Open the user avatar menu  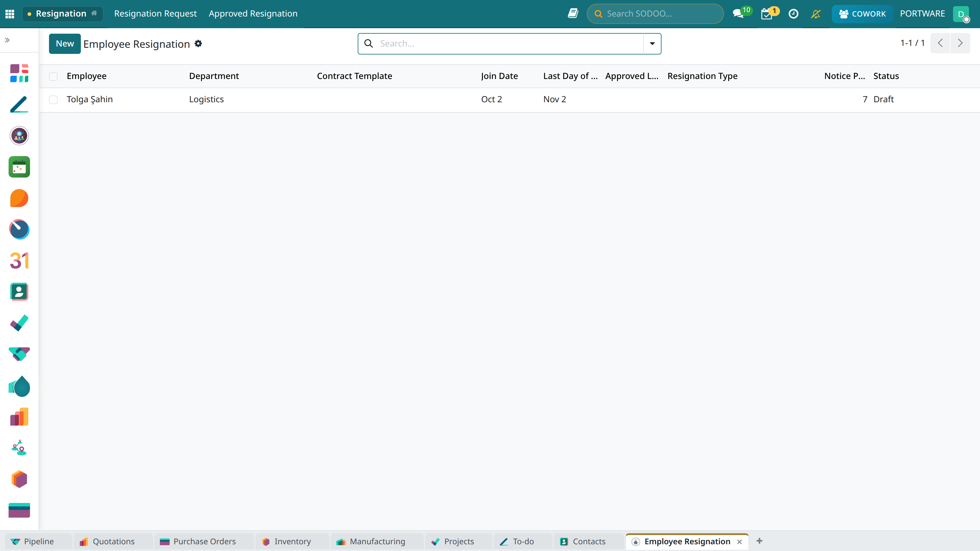click(x=961, y=14)
